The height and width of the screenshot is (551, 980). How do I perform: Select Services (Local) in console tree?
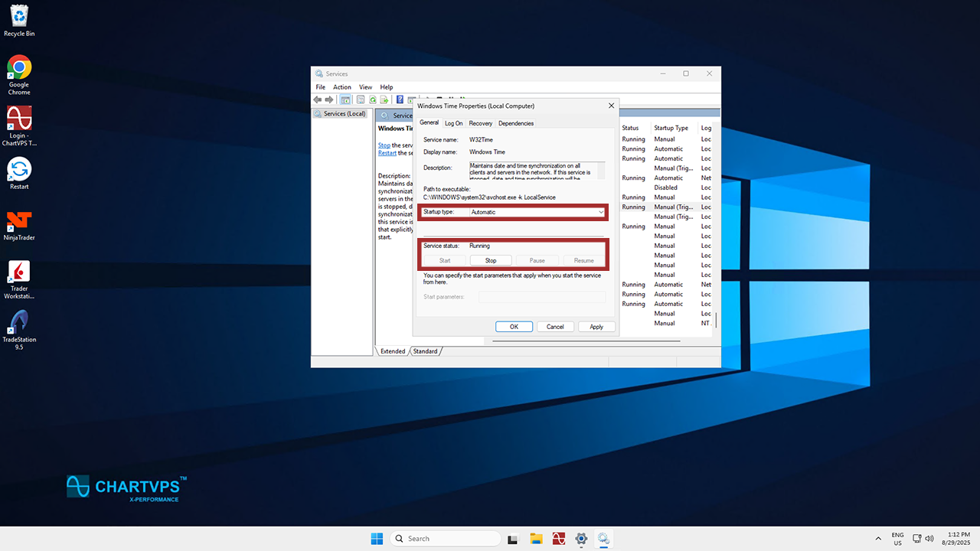click(x=344, y=114)
